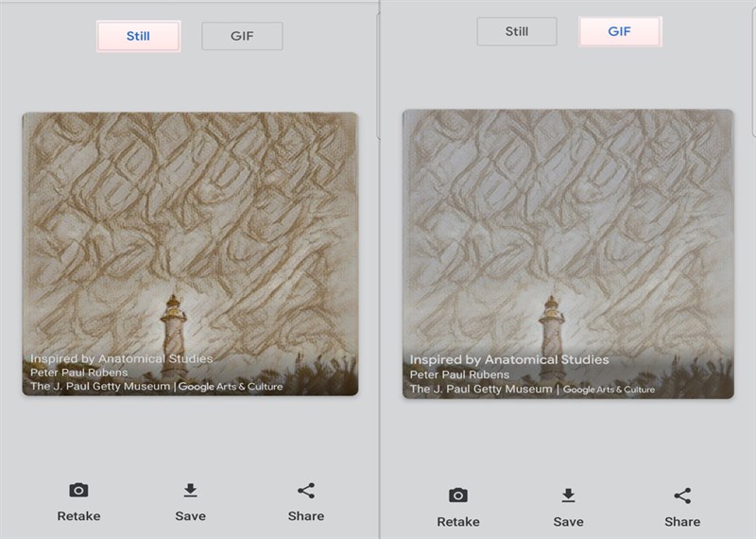Tap the Share label in right panel
This screenshot has height=539, width=756.
point(682,522)
